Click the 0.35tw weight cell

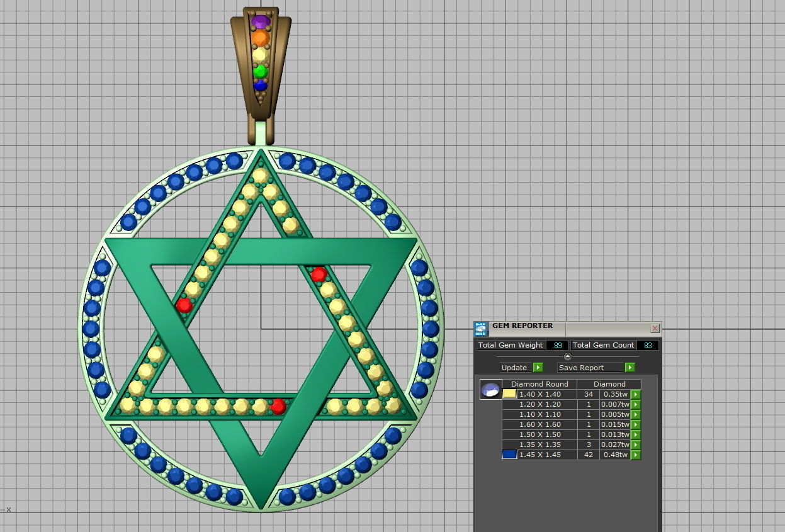tap(616, 394)
